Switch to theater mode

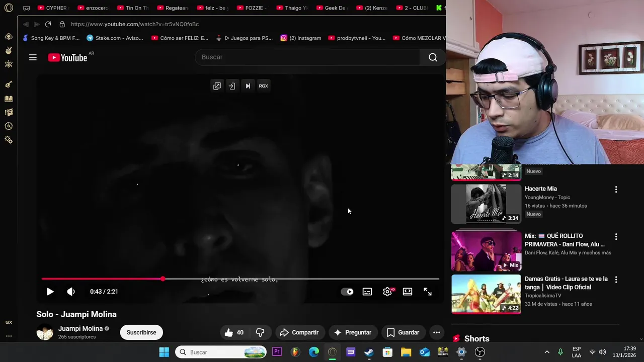click(x=408, y=292)
